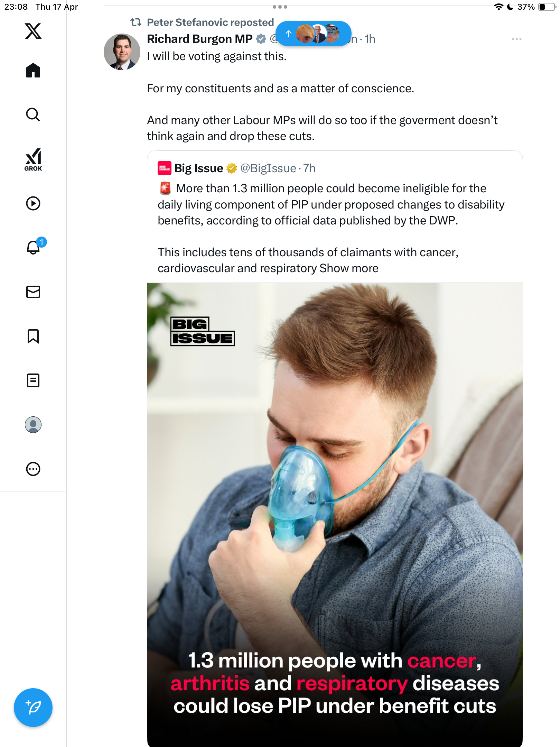Viewport: 560px width, 747px height.
Task: Open the Search magnifier icon
Action: [33, 114]
